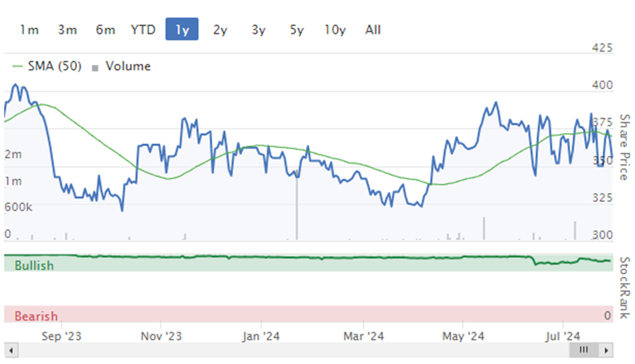Click the scrollbar left arrow
The height and width of the screenshot is (364, 635).
(x=11, y=350)
